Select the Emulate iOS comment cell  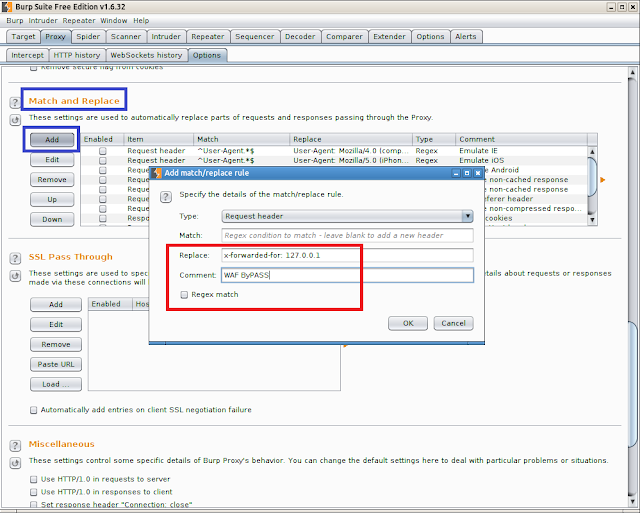(x=521, y=160)
